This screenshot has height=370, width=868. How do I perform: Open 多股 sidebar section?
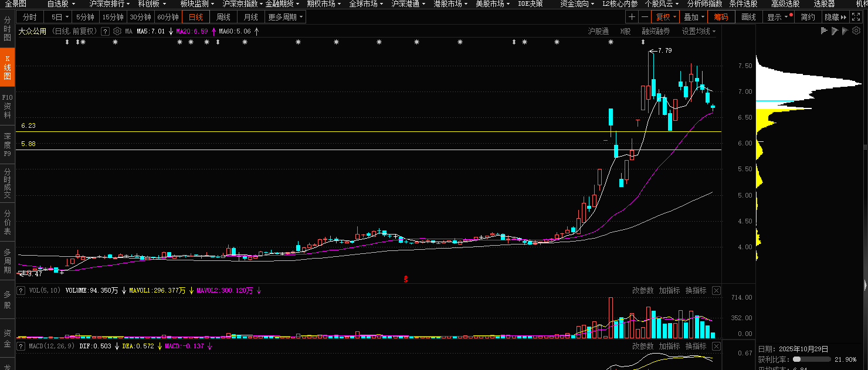(8, 300)
